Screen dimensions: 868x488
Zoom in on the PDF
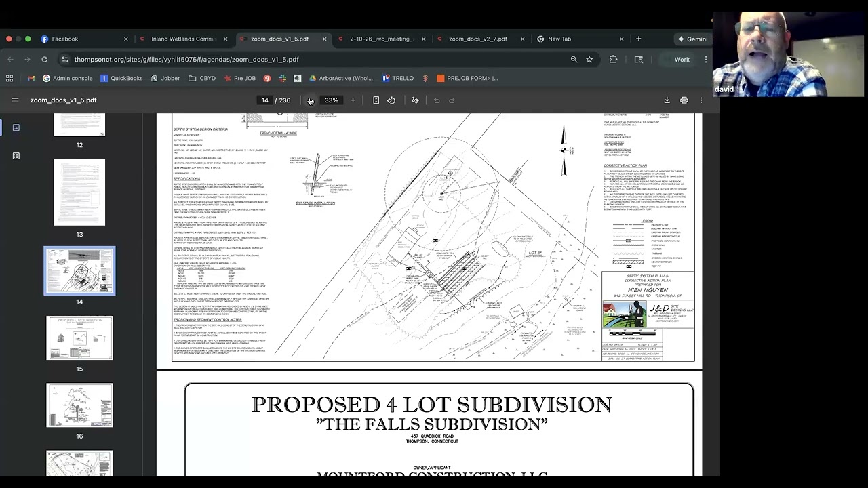[353, 100]
